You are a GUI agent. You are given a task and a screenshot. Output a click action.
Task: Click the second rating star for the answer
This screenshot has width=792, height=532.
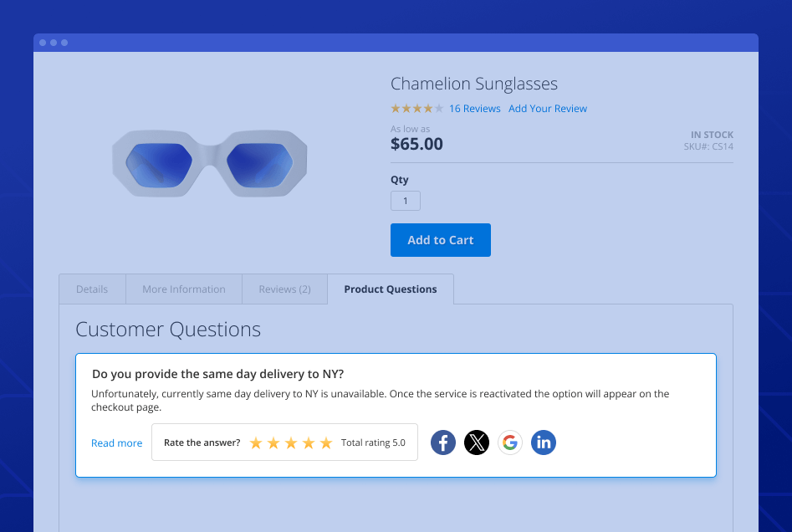[273, 442]
